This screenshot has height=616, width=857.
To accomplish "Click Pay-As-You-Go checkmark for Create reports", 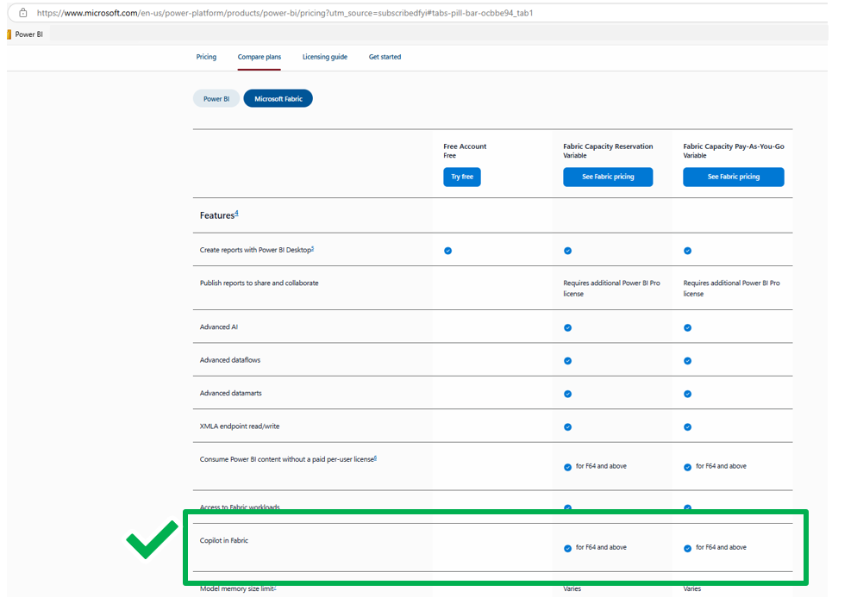I will (x=687, y=251).
